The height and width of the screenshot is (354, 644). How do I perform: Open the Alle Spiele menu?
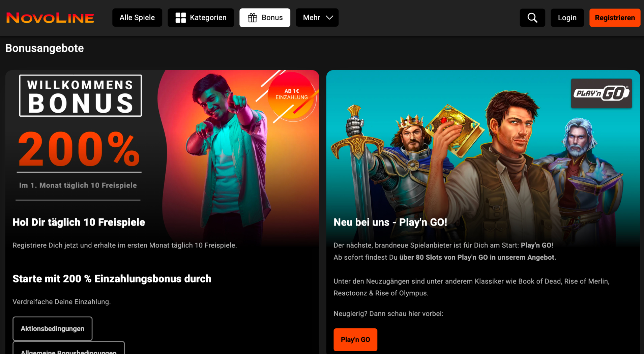coord(137,18)
